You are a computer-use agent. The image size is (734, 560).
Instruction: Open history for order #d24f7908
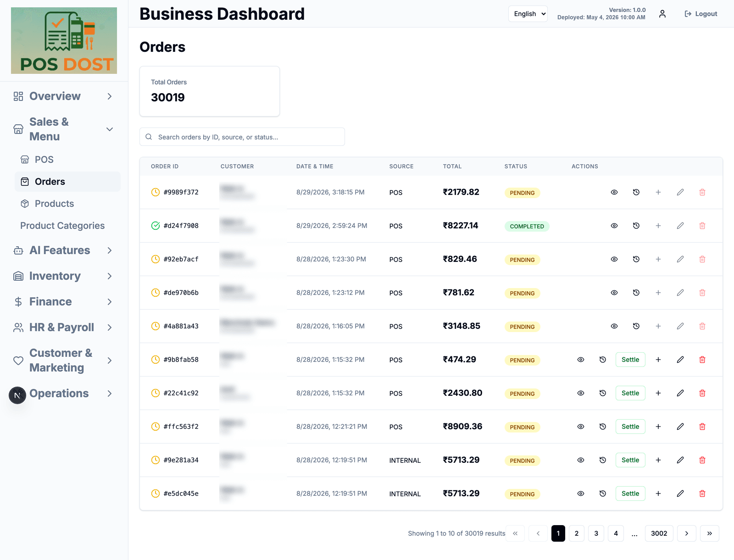point(636,226)
